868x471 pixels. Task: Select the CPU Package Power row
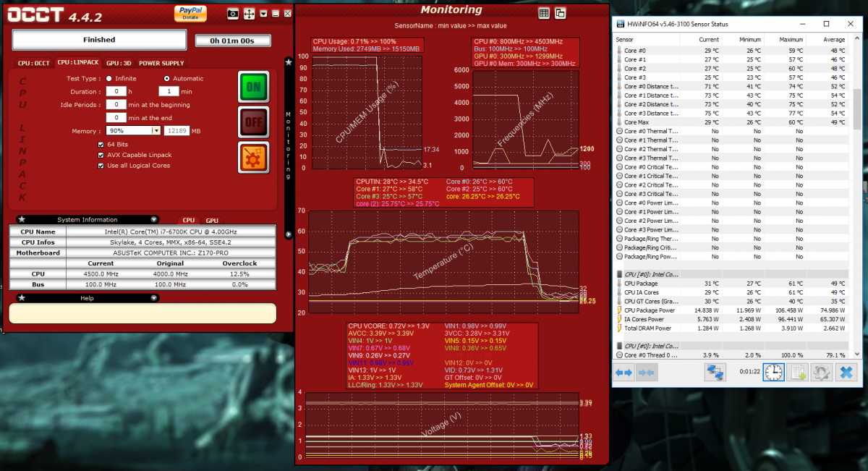coord(731,310)
